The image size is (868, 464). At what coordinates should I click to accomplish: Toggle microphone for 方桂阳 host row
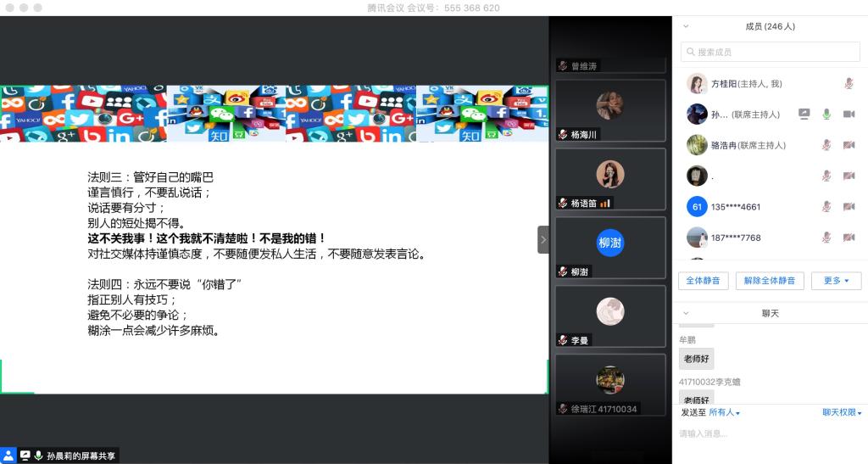848,84
